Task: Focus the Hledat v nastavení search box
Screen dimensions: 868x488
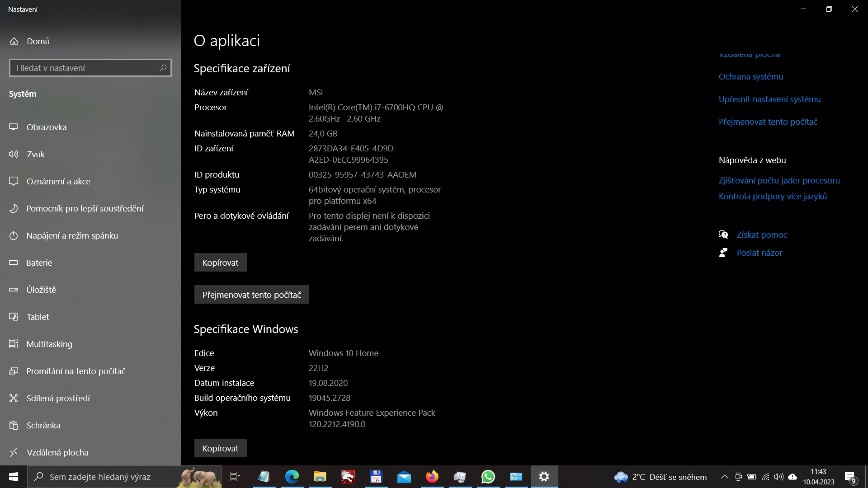Action: click(90, 68)
